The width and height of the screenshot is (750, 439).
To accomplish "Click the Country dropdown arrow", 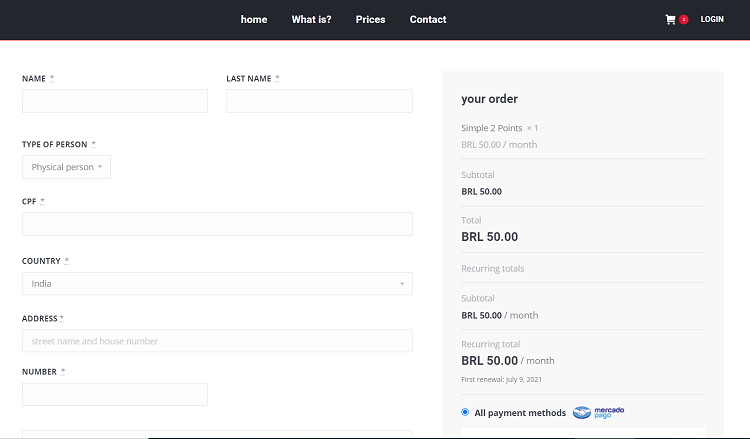I will [x=402, y=284].
